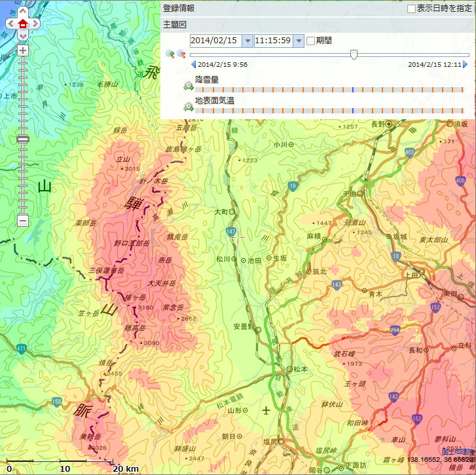
Task: Open the 登録情報 panel header
Action: [318, 9]
